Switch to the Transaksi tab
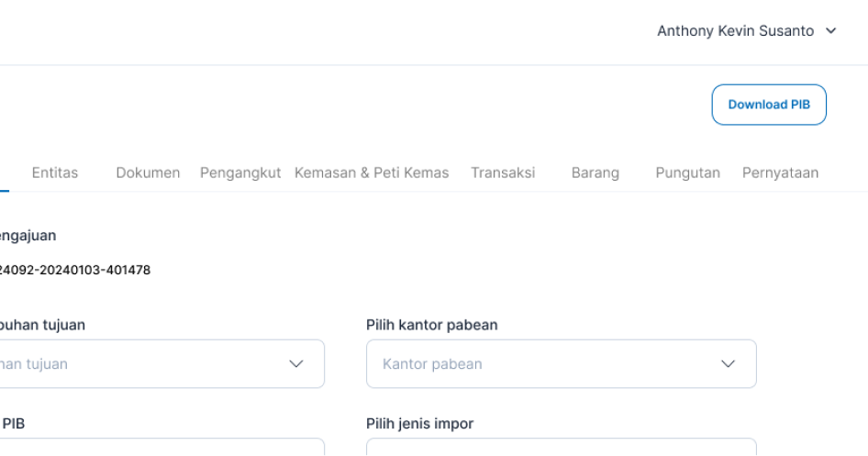 (503, 172)
